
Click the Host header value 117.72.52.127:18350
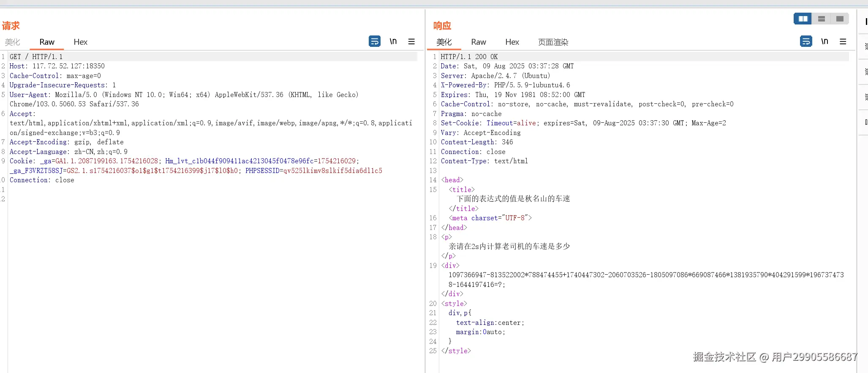point(68,66)
